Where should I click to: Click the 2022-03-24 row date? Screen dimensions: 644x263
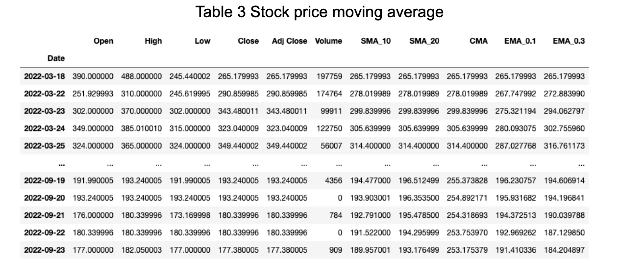click(45, 129)
